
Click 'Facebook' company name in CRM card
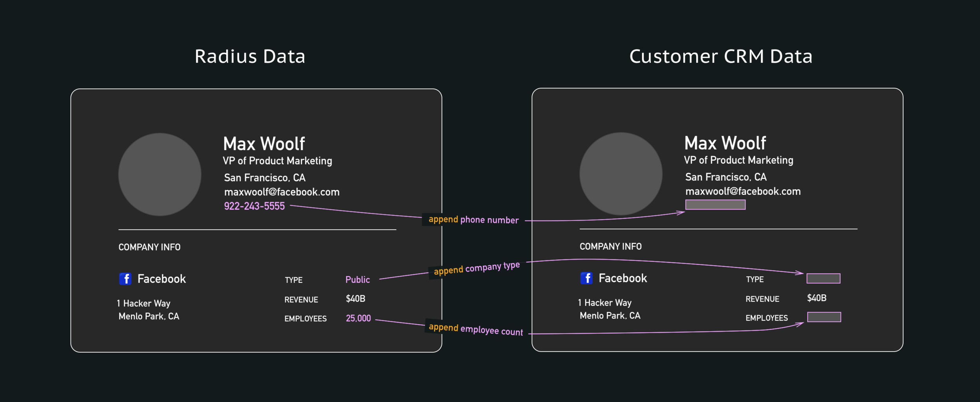click(x=622, y=278)
